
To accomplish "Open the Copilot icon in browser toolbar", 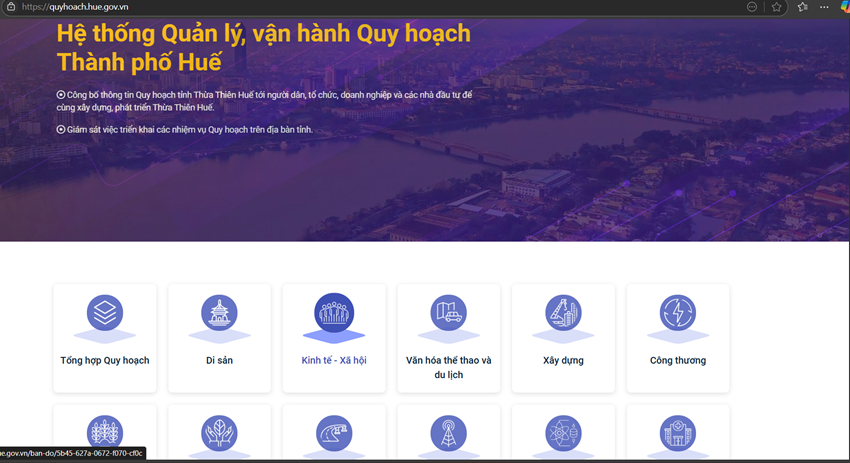I will [845, 7].
